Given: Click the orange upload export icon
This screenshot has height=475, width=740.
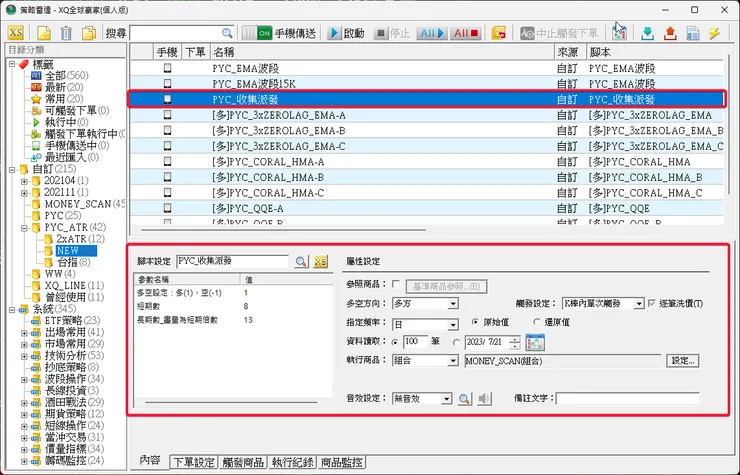Looking at the screenshot, I should 670,33.
